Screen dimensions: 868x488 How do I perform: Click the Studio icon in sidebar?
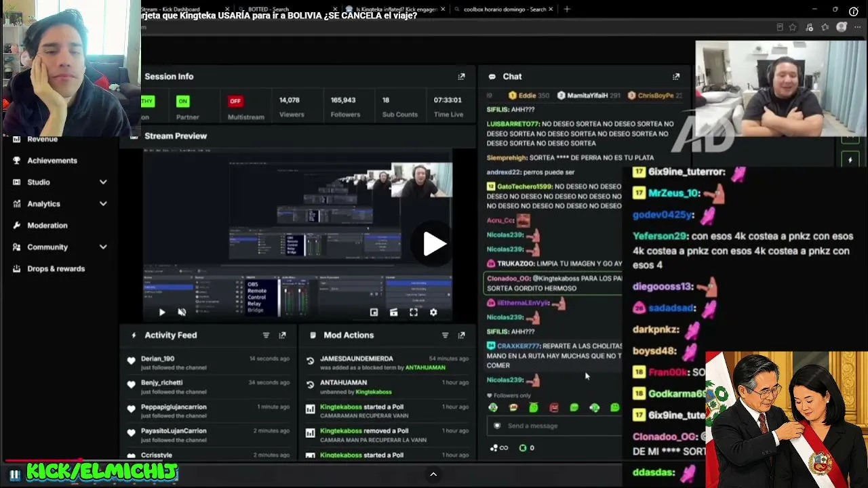tap(17, 182)
